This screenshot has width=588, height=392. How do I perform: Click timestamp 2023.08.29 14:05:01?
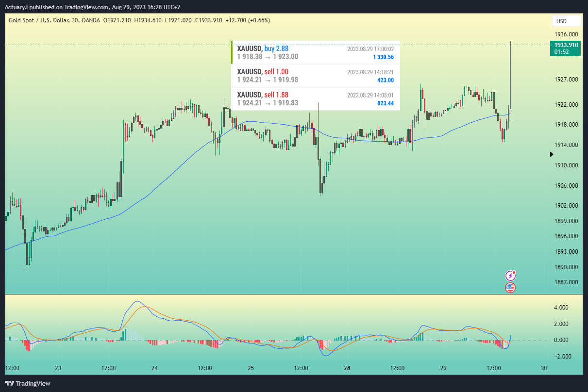point(370,95)
